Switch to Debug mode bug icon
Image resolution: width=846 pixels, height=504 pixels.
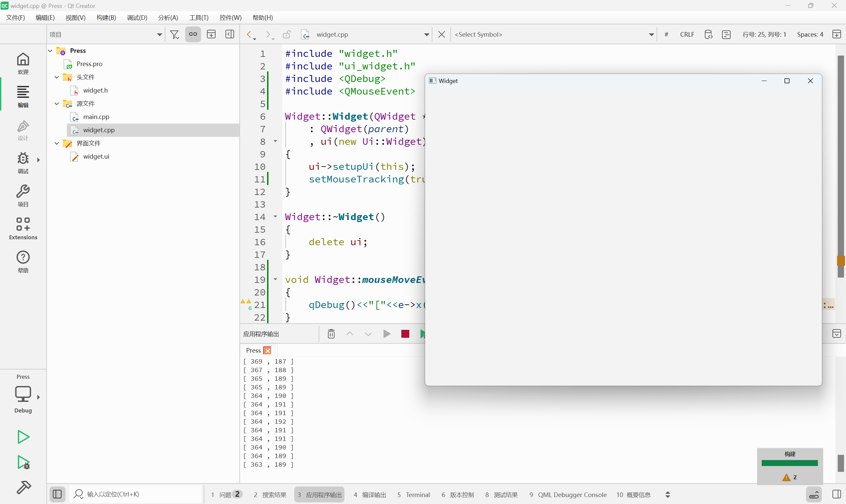[x=23, y=163]
